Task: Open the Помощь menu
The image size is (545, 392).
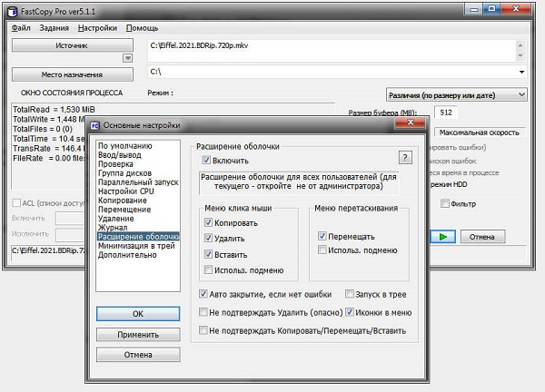Action: coord(142,28)
